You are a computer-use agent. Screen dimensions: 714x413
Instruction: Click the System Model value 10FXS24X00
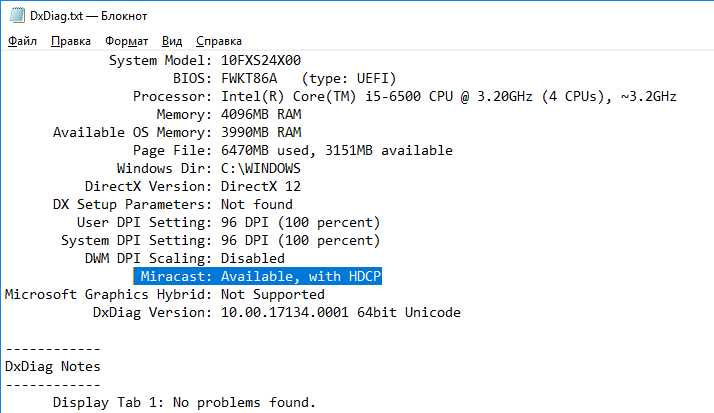pos(261,60)
